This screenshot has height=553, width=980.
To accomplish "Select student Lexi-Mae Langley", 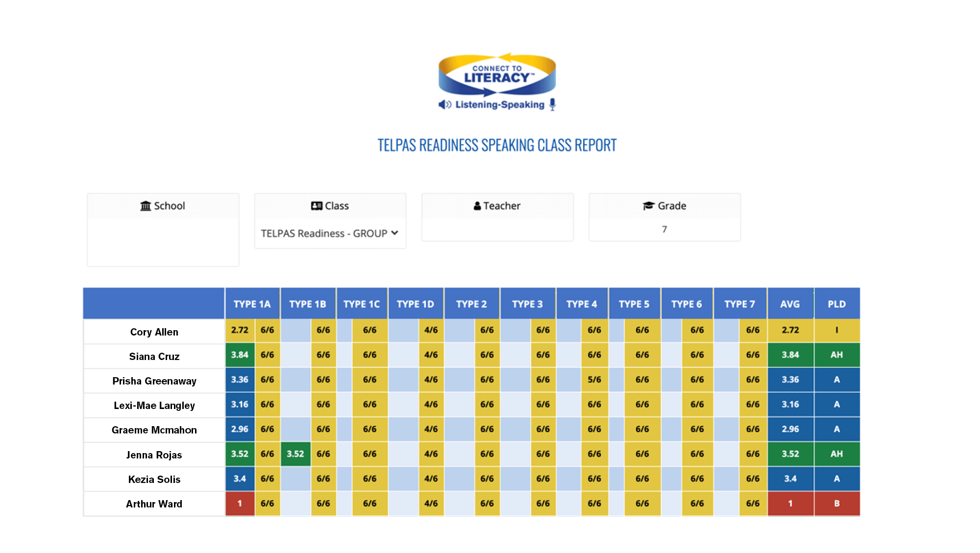I will tap(154, 406).
